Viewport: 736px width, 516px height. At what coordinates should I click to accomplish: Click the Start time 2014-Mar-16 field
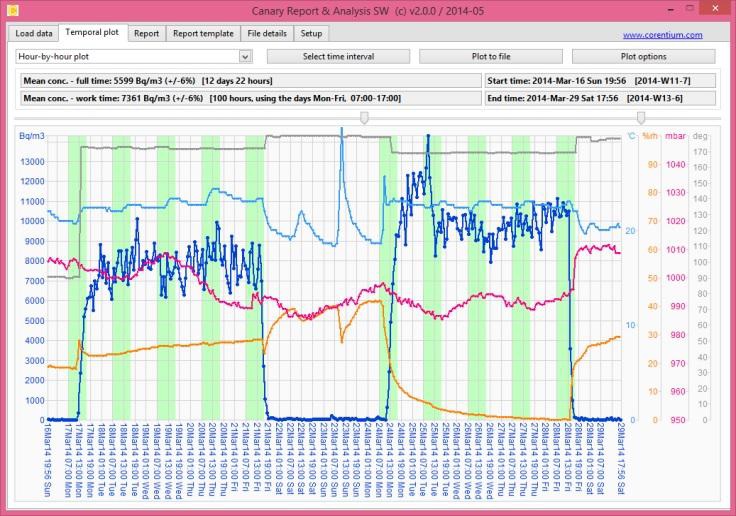click(x=600, y=81)
